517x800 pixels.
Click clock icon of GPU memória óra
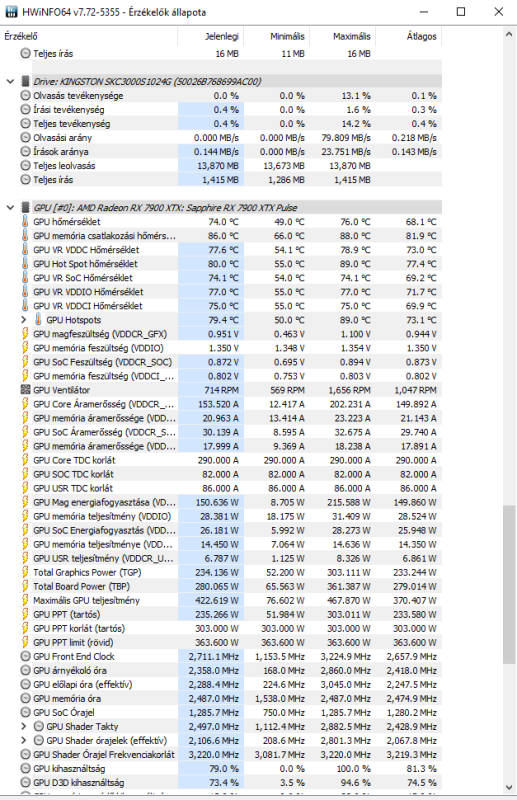tap(26, 698)
